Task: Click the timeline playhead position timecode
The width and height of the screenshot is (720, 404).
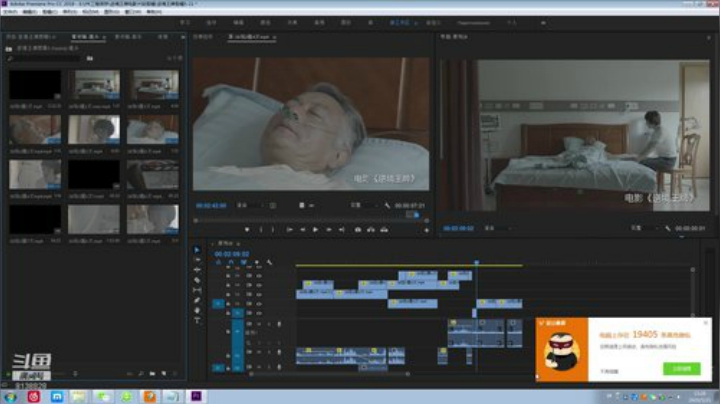Action: pyautogui.click(x=232, y=254)
